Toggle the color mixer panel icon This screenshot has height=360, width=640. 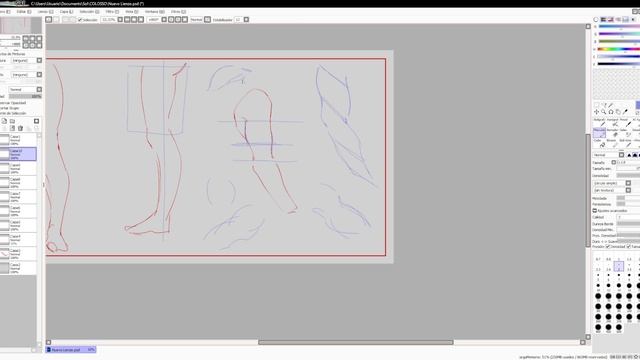click(x=618, y=20)
